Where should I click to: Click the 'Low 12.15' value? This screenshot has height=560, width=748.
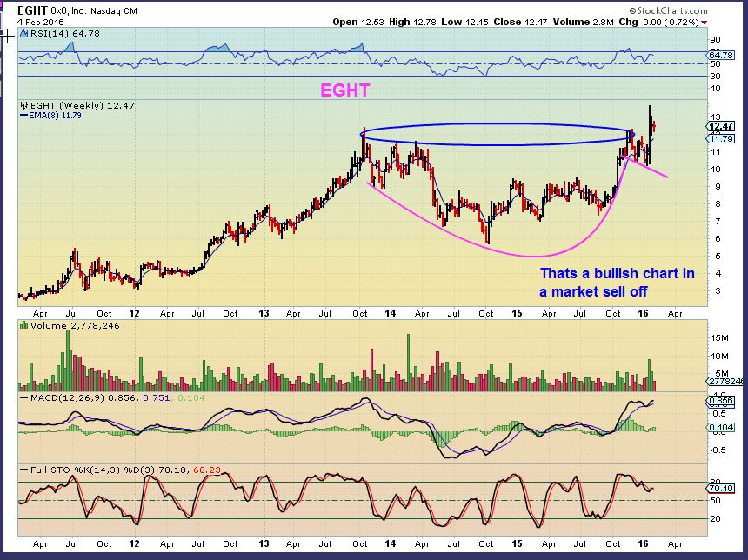pyautogui.click(x=464, y=22)
